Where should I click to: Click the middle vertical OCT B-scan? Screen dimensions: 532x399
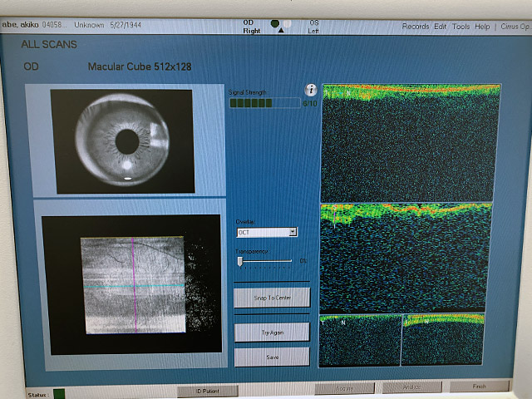[x=406, y=258]
